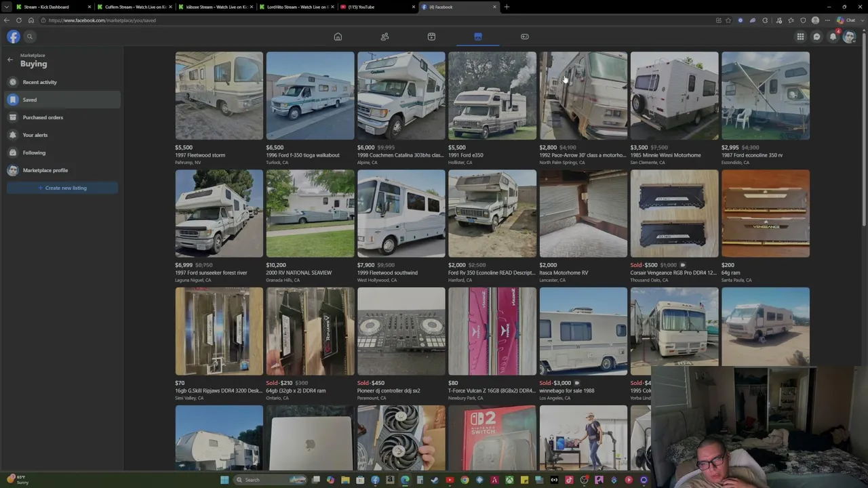Close the Facebook browser tab

[x=494, y=7]
